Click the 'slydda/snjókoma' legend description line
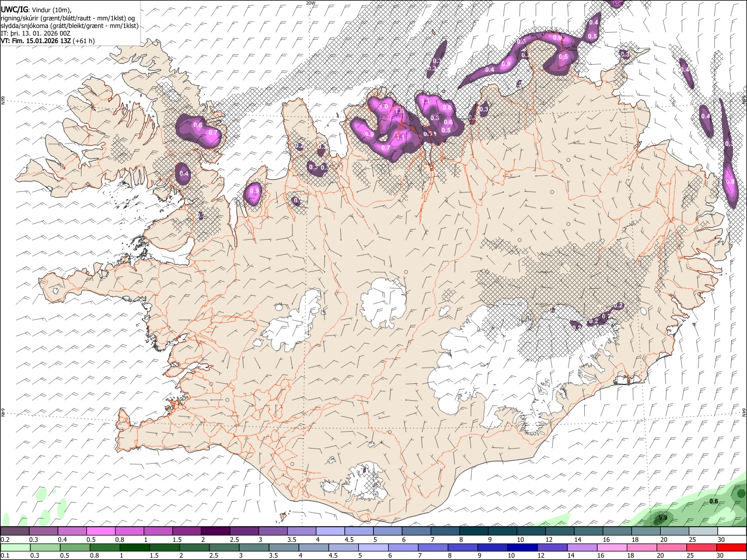This screenshot has width=747, height=560. (x=69, y=26)
